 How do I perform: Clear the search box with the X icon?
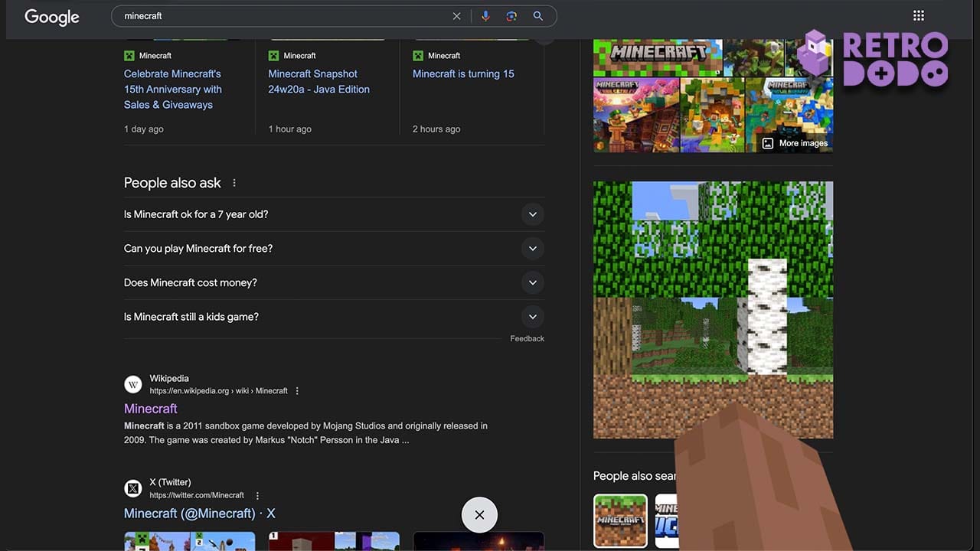(x=456, y=16)
